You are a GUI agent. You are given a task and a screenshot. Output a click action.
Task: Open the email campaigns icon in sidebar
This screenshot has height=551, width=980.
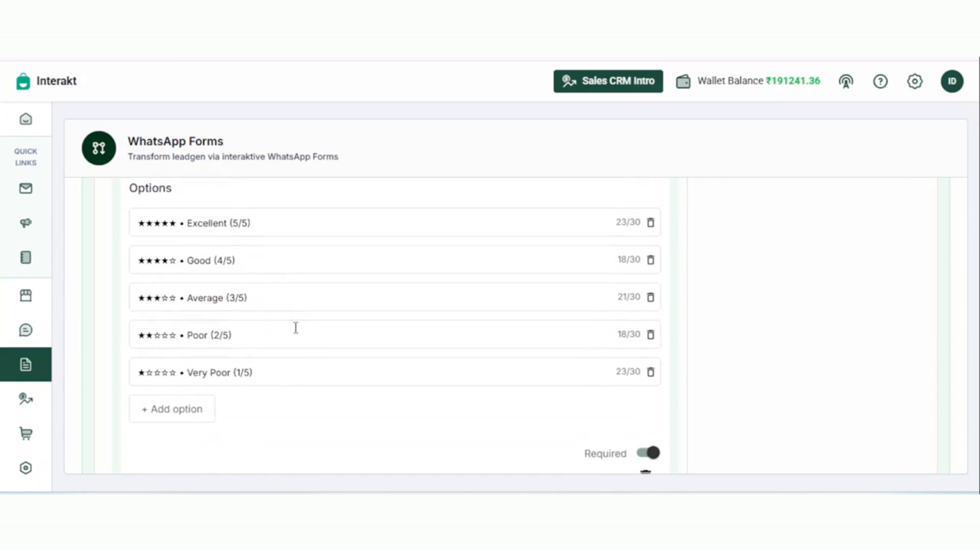(x=26, y=188)
